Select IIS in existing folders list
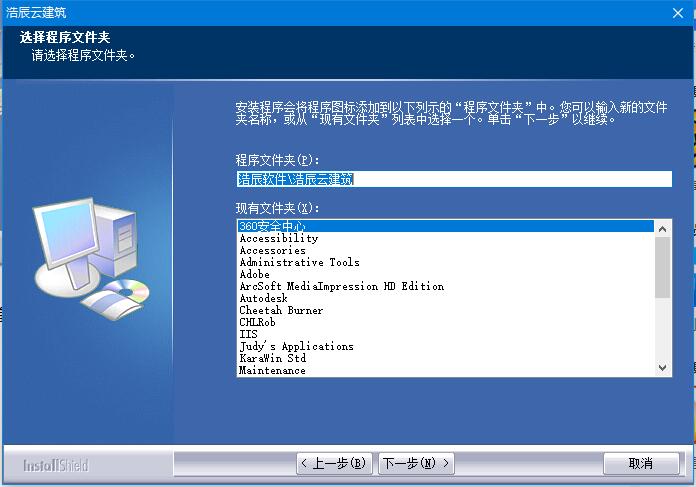Viewport: 696px width, 487px height. pyautogui.click(x=248, y=334)
